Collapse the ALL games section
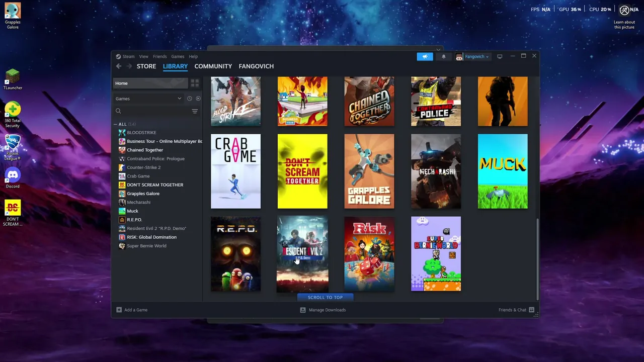 coord(116,124)
